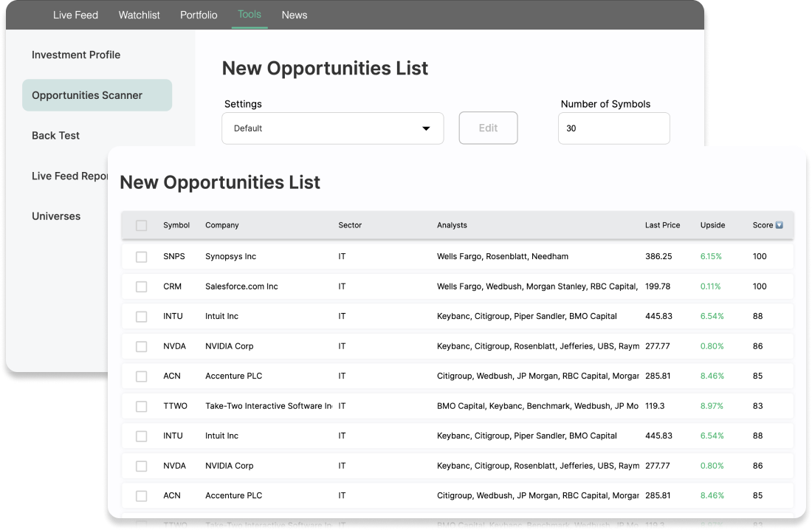Image resolution: width=812 pixels, height=530 pixels.
Task: Open Universes in the left sidebar
Action: (x=56, y=216)
